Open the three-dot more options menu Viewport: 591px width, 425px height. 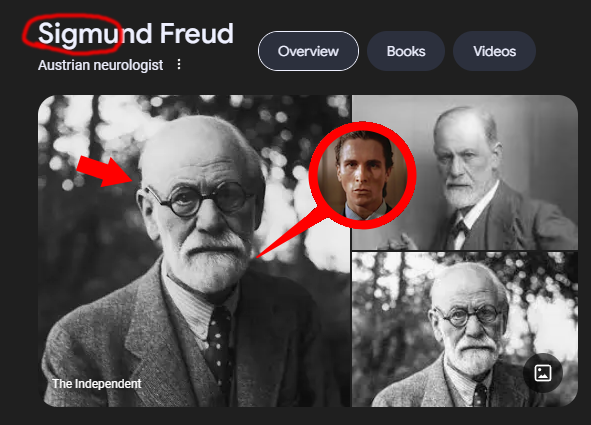(179, 64)
